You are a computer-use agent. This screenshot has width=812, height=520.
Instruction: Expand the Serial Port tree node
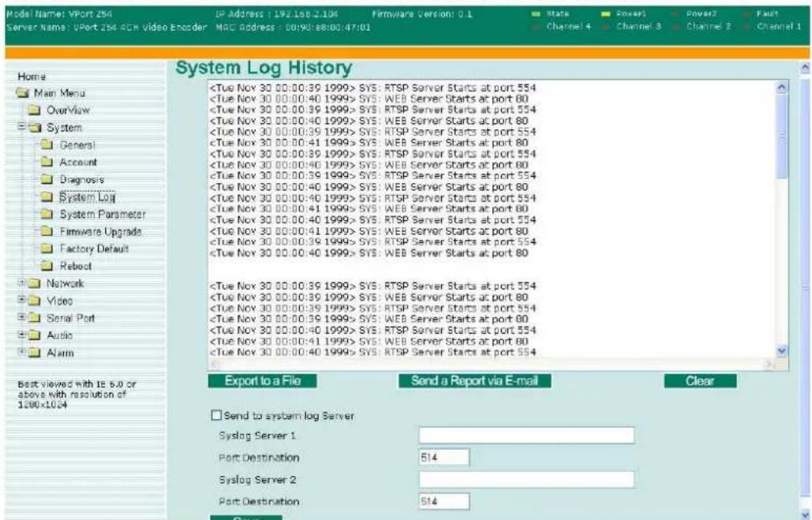click(22, 317)
